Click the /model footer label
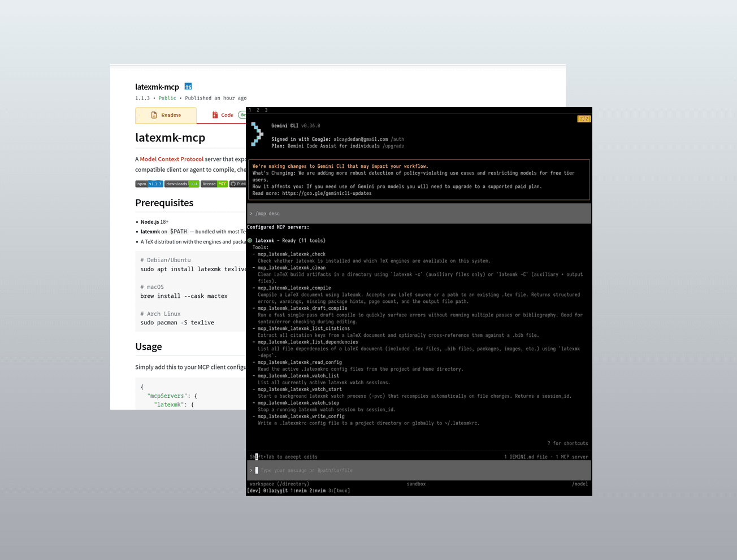Image resolution: width=737 pixels, height=560 pixels. pyautogui.click(x=580, y=484)
